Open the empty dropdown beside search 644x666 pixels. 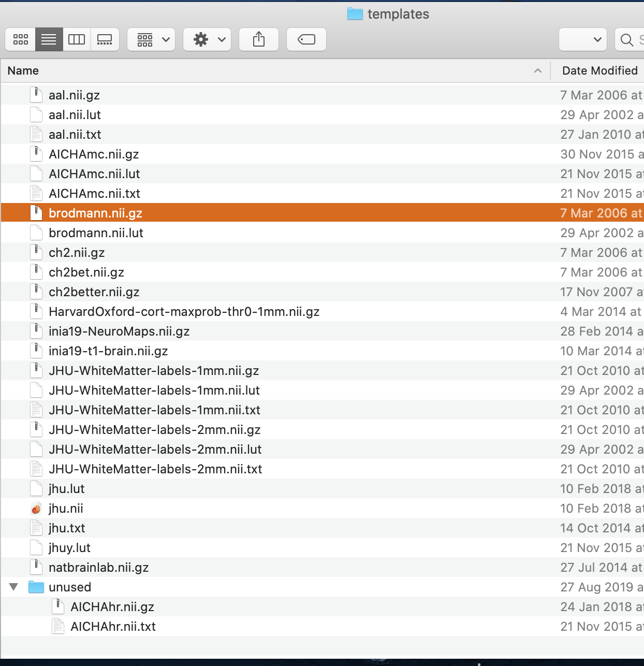tap(583, 39)
